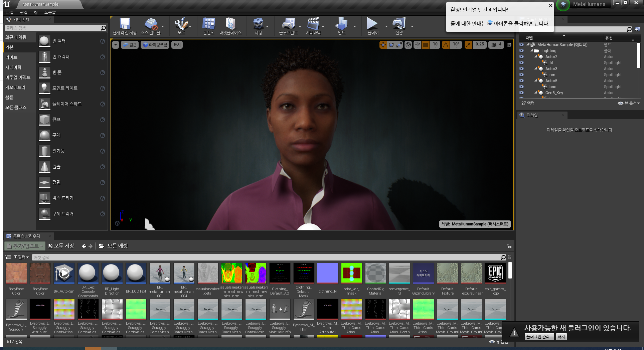The height and width of the screenshot is (350, 644).
Task: Maximize or restore the viewport icon
Action: (509, 45)
